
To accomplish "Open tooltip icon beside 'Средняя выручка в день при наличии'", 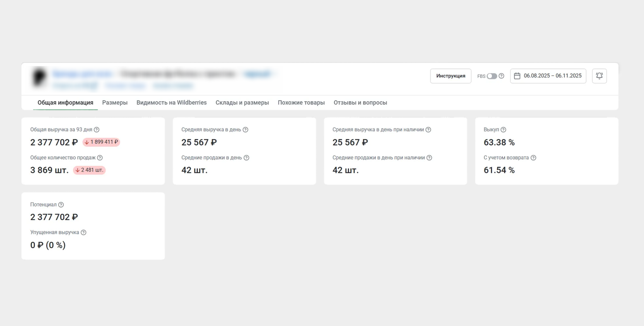I will point(429,130).
